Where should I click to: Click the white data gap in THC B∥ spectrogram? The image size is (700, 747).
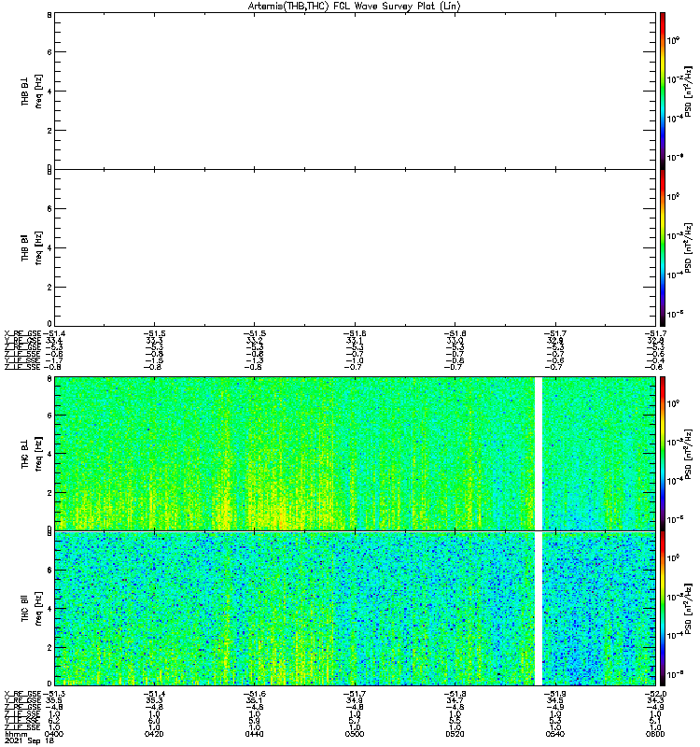539,609
